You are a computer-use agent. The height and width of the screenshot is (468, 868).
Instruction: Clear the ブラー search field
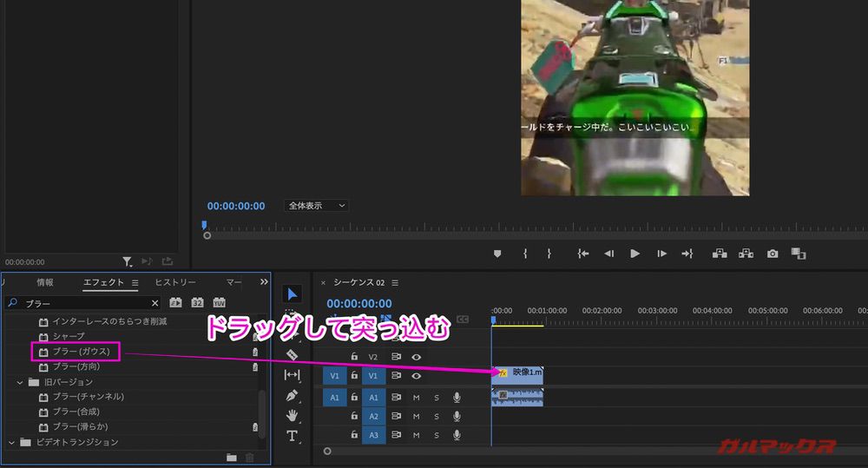point(155,303)
